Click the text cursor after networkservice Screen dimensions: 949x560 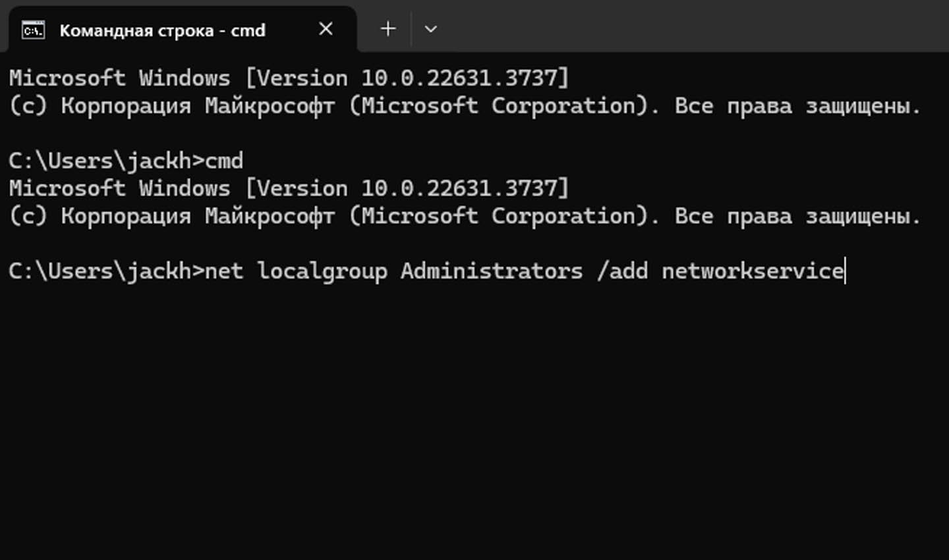[x=845, y=271]
